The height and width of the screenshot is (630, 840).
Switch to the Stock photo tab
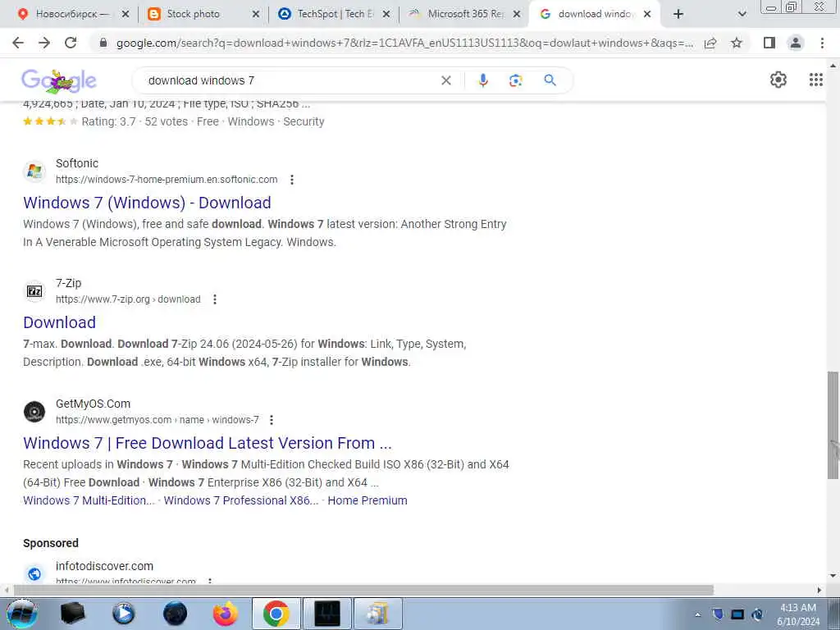click(193, 14)
